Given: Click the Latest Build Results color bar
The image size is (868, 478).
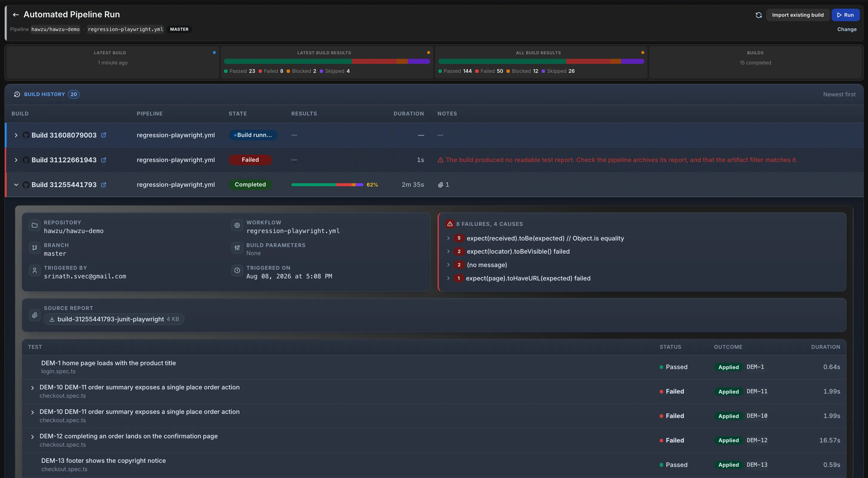Looking at the screenshot, I should point(327,62).
